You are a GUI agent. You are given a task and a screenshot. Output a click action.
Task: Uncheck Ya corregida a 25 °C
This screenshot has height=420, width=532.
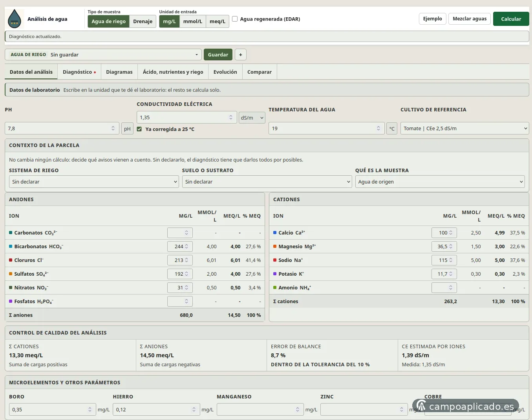pyautogui.click(x=139, y=129)
